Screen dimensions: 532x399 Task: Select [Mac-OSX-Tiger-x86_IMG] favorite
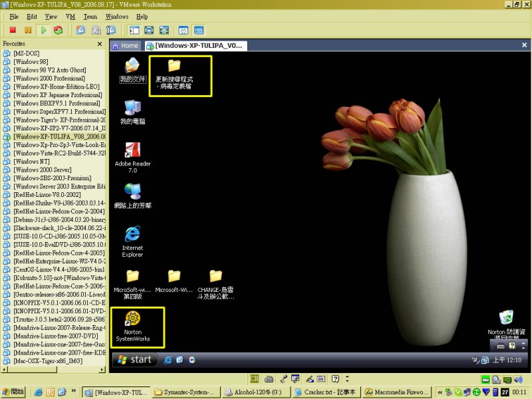tap(48, 360)
